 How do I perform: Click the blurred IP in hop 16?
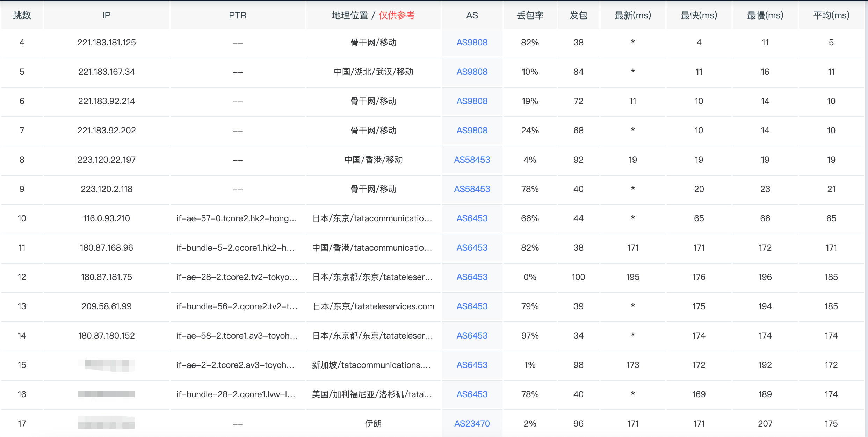point(107,394)
